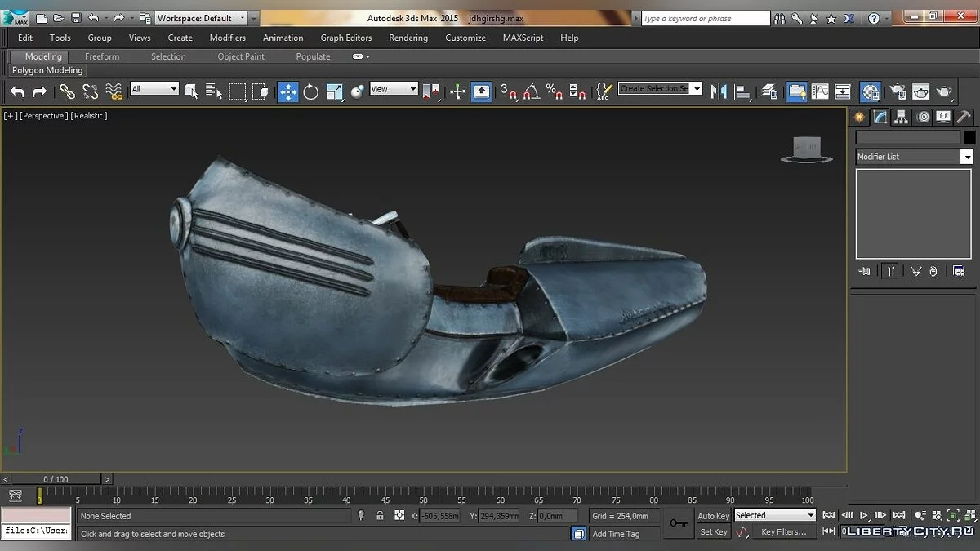This screenshot has height=551, width=980.
Task: Click the Render Setup teapot icon
Action: click(x=898, y=91)
